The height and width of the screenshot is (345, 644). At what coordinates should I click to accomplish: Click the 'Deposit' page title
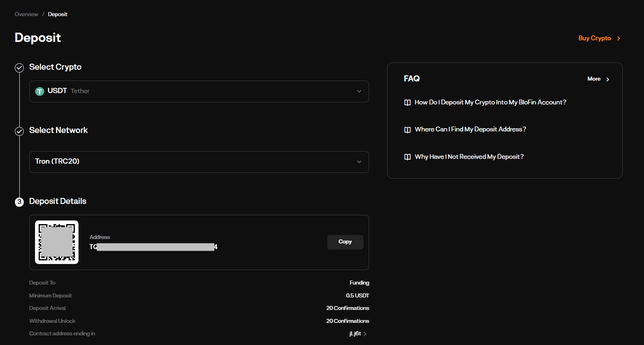pos(38,38)
